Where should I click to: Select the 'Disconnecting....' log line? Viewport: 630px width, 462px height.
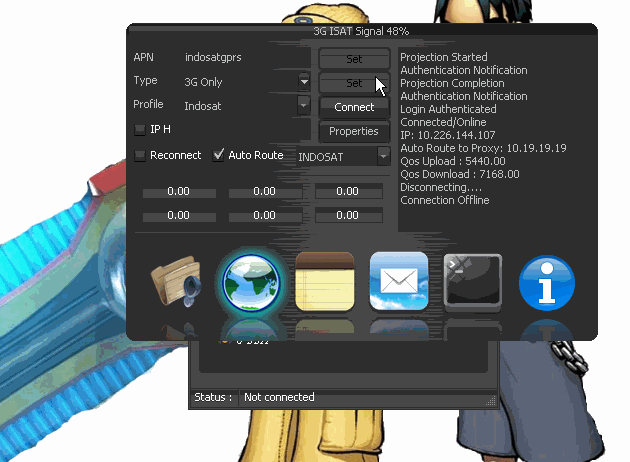pos(441,187)
